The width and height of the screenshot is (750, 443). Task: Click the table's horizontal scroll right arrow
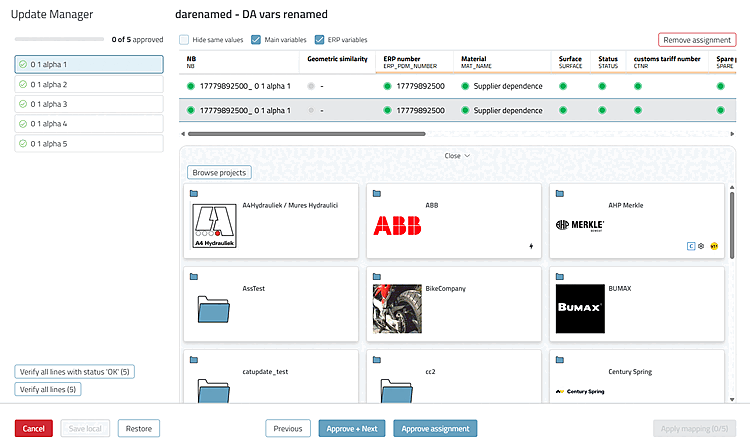(x=732, y=134)
